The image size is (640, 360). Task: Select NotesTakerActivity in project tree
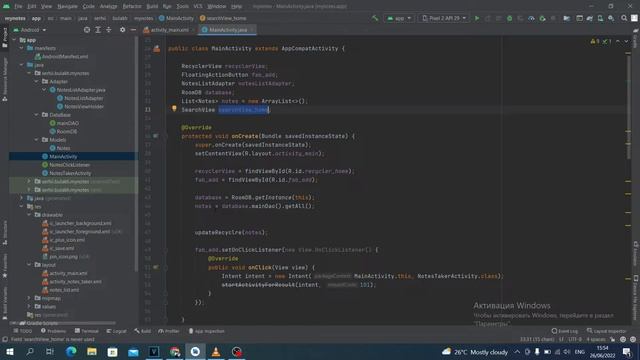pyautogui.click(x=70, y=173)
